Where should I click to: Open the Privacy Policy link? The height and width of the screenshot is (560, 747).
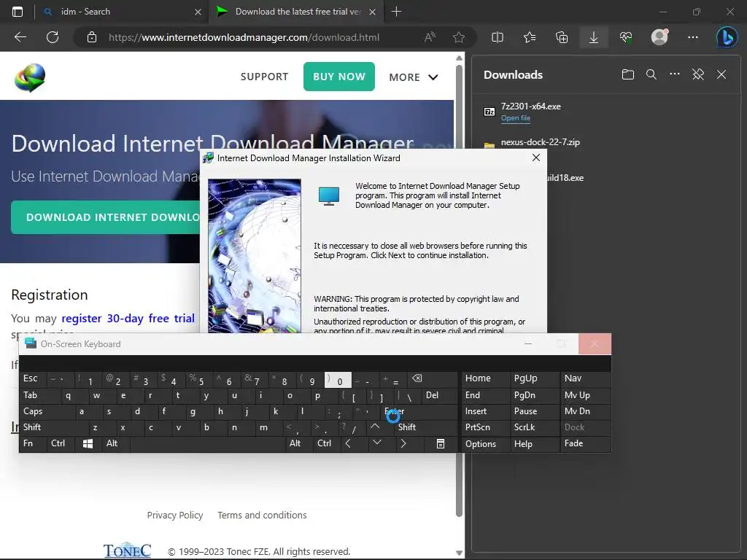coord(175,516)
